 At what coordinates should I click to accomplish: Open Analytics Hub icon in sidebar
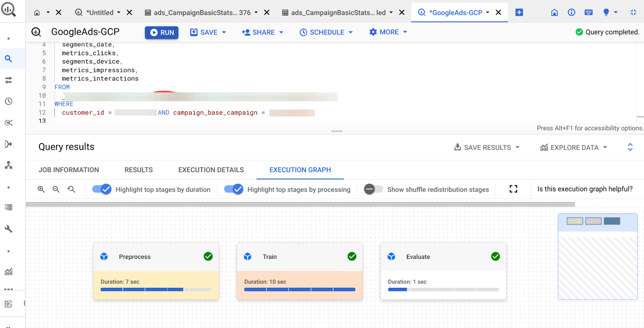click(x=8, y=123)
